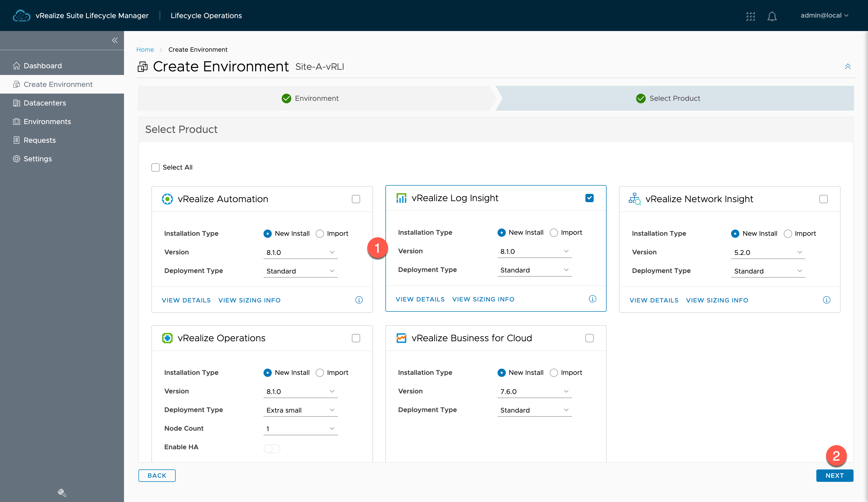
Task: Click the Home breadcrumb link
Action: pos(145,50)
